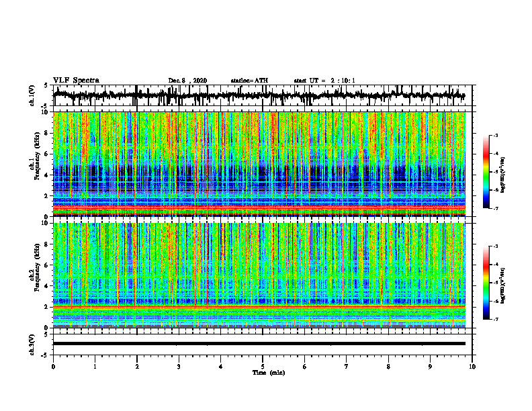
Task: Click the ch.2 color scale 'log(PSD)' label
Action: coord(503,285)
